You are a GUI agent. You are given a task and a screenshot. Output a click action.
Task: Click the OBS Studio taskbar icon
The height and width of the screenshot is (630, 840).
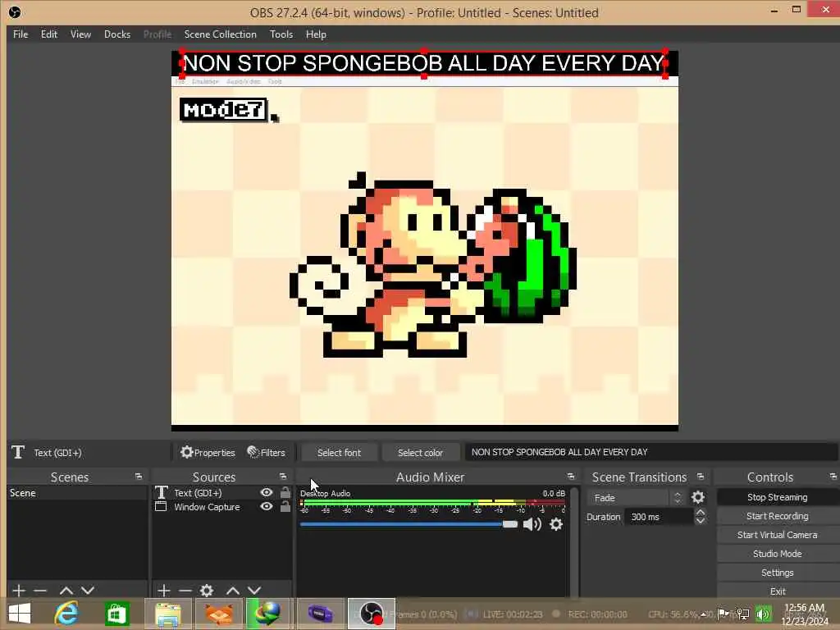click(372, 614)
